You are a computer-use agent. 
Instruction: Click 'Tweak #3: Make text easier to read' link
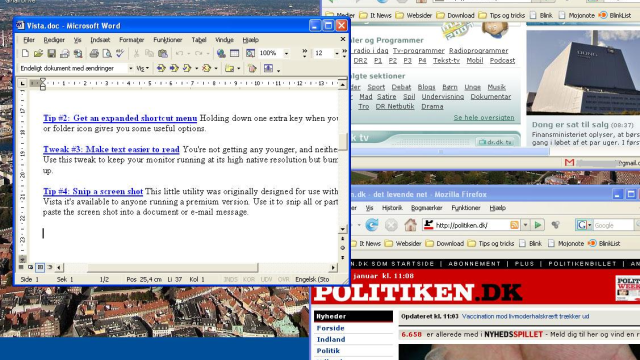point(111,149)
